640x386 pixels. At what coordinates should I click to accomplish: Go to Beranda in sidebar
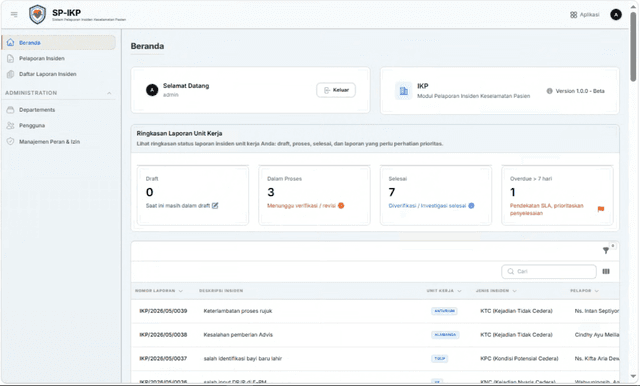pos(58,42)
